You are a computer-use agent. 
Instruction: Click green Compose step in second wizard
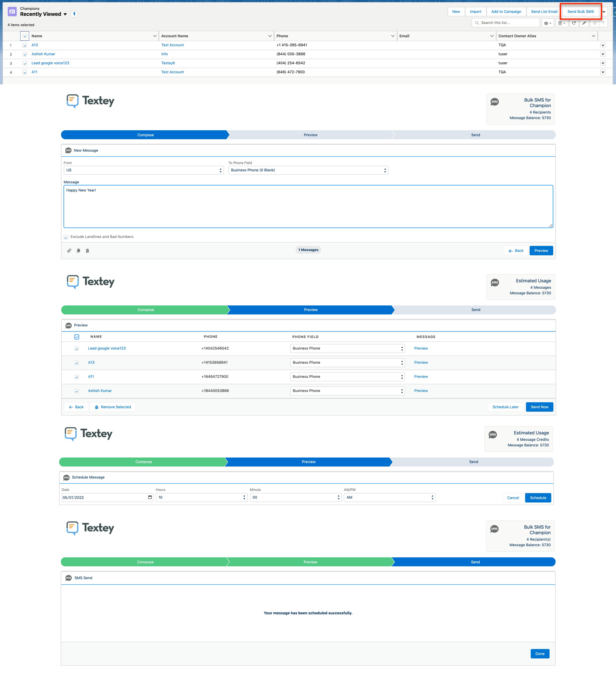pyautogui.click(x=146, y=310)
